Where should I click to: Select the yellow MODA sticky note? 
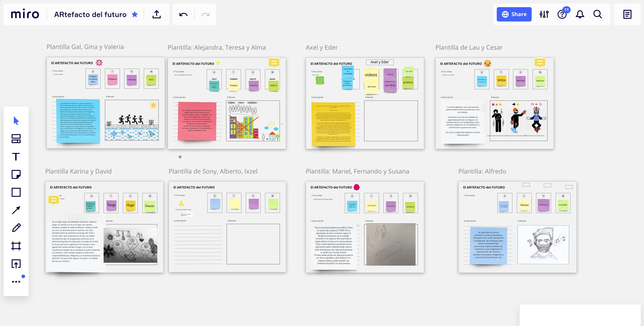coord(501,81)
